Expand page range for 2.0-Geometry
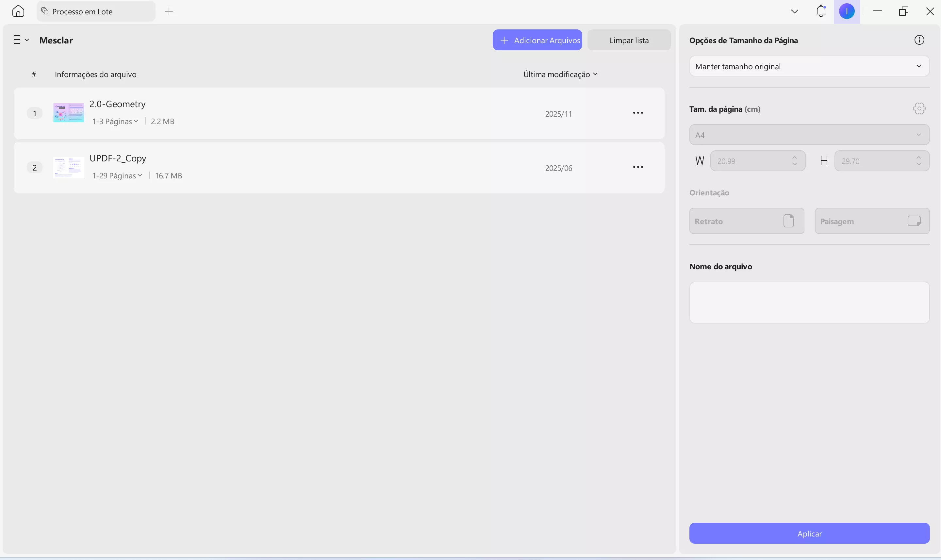The height and width of the screenshot is (560, 941). 115,122
